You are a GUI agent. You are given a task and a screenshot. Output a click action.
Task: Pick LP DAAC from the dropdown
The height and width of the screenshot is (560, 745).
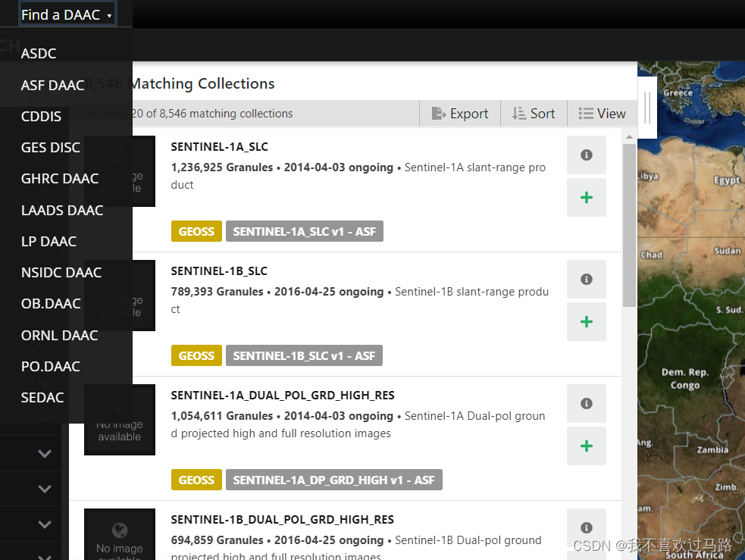coord(49,241)
